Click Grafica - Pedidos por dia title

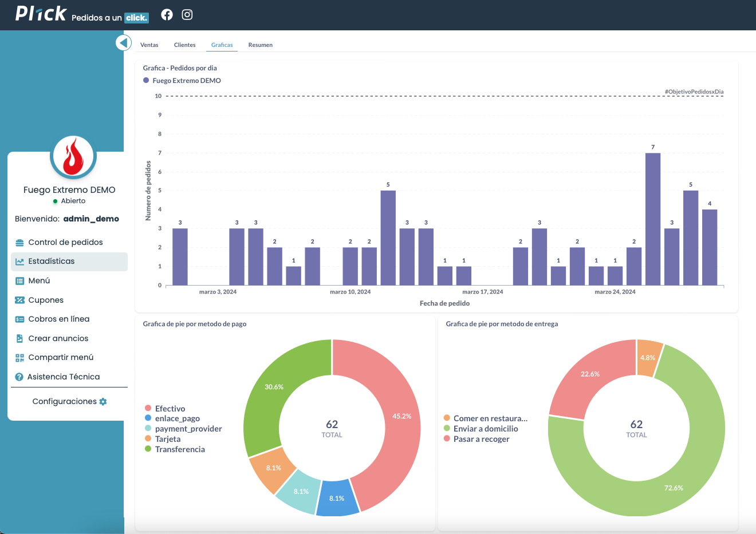[x=180, y=68]
